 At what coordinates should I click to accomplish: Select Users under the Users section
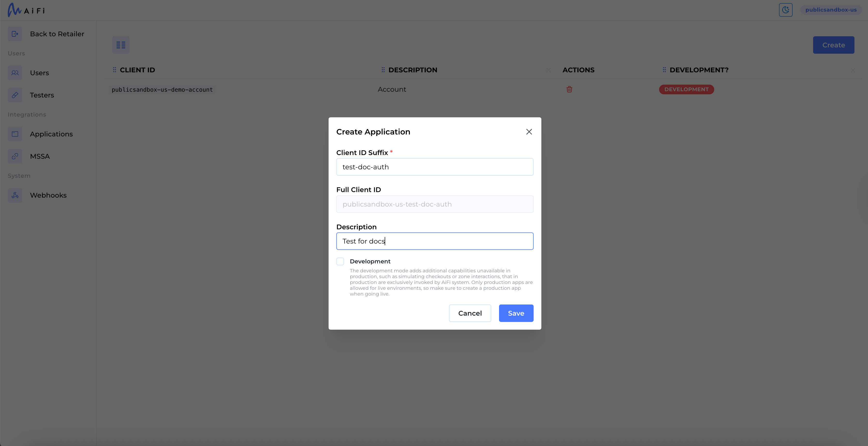(39, 73)
